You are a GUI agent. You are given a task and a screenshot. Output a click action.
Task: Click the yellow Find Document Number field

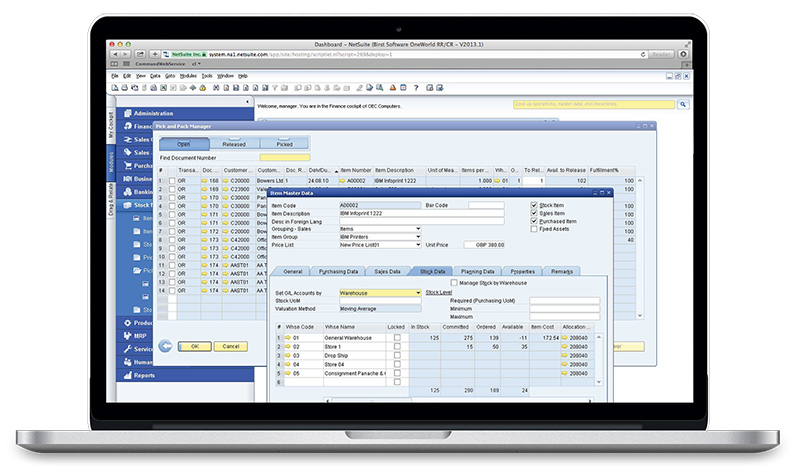pos(284,157)
